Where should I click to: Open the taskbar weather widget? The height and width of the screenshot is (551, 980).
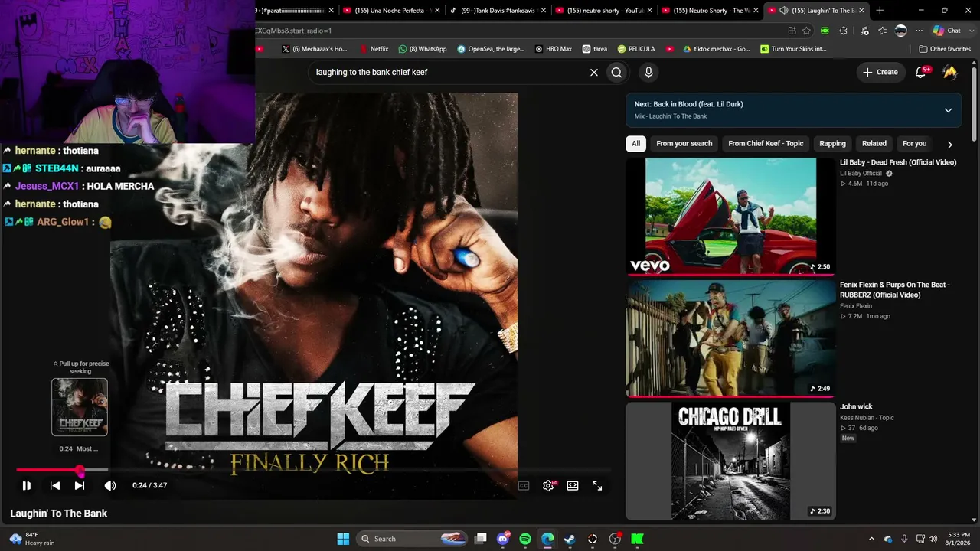[x=31, y=539]
